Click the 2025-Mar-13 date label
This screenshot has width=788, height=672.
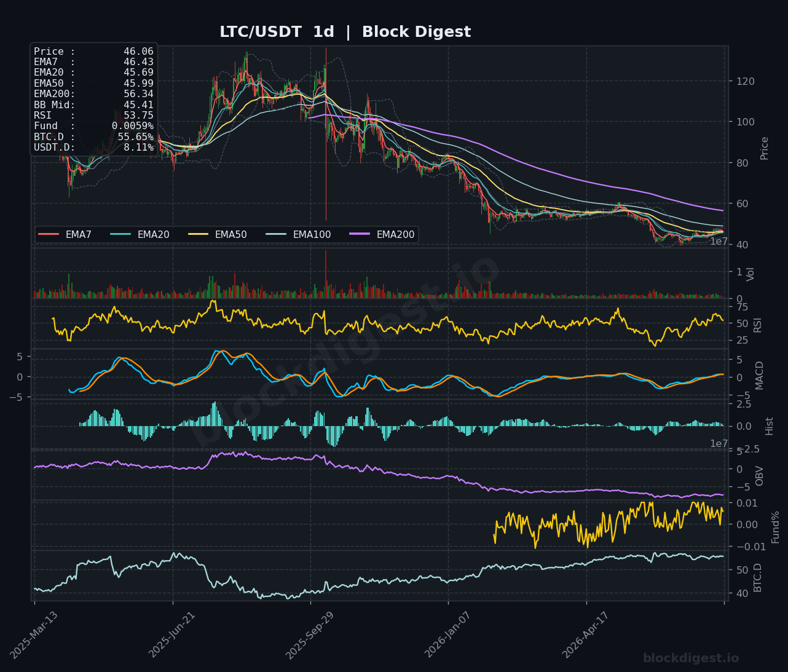34,636
